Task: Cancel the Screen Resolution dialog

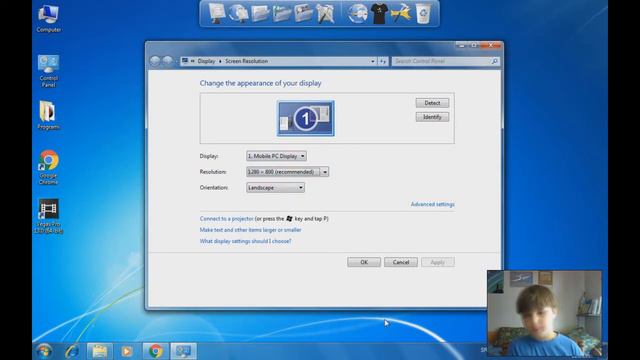Action: pos(401,262)
